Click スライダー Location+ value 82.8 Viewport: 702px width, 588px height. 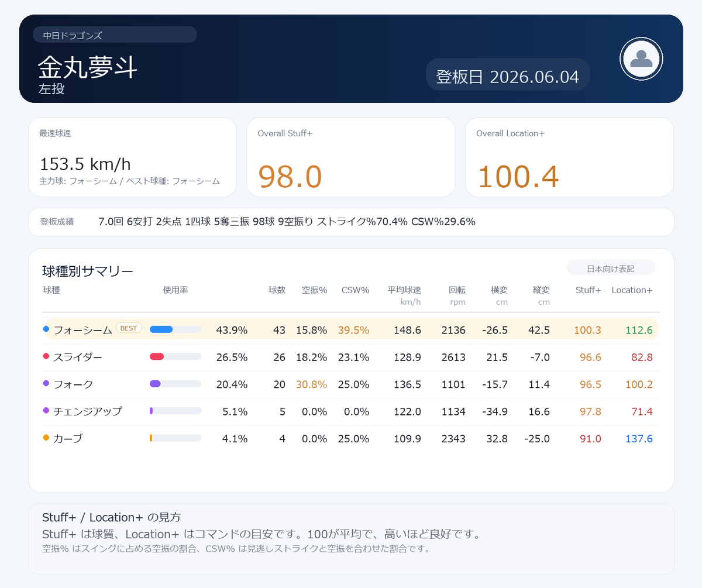pos(642,357)
